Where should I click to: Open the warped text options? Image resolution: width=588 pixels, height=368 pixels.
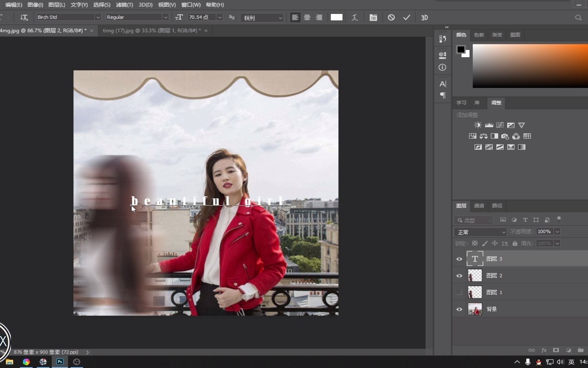click(355, 17)
